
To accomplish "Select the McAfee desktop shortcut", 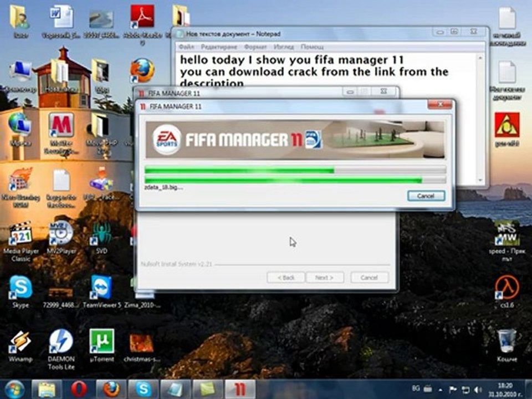I will pos(62,134).
